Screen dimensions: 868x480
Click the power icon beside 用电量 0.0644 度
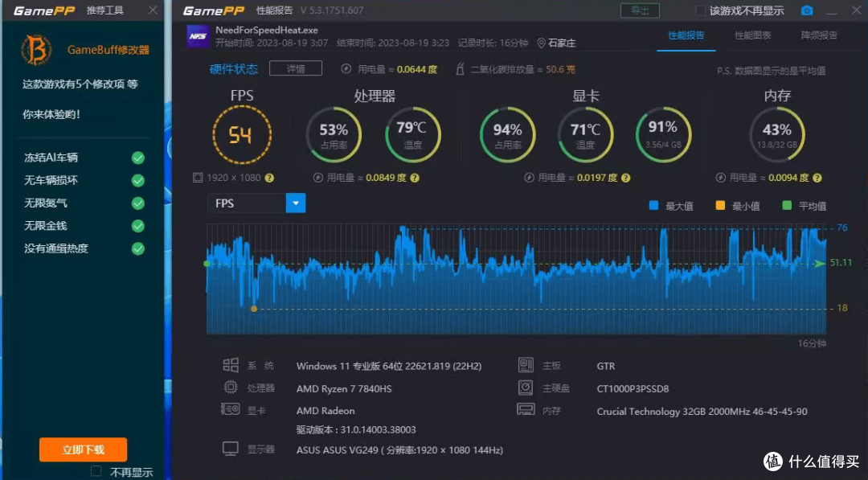click(x=346, y=68)
